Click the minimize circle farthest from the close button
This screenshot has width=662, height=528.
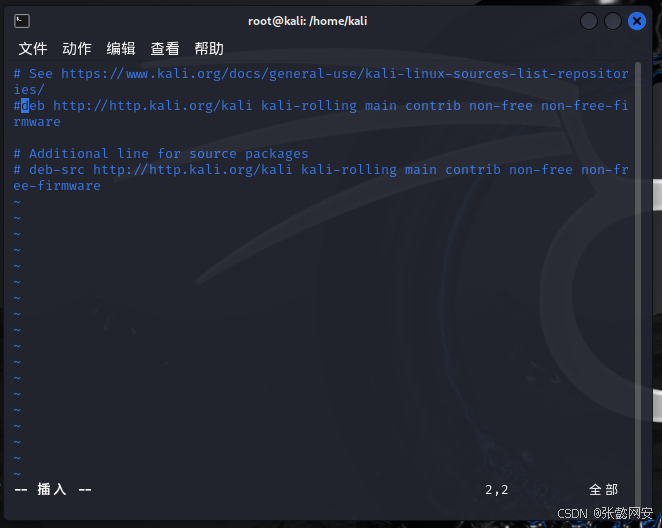click(589, 21)
